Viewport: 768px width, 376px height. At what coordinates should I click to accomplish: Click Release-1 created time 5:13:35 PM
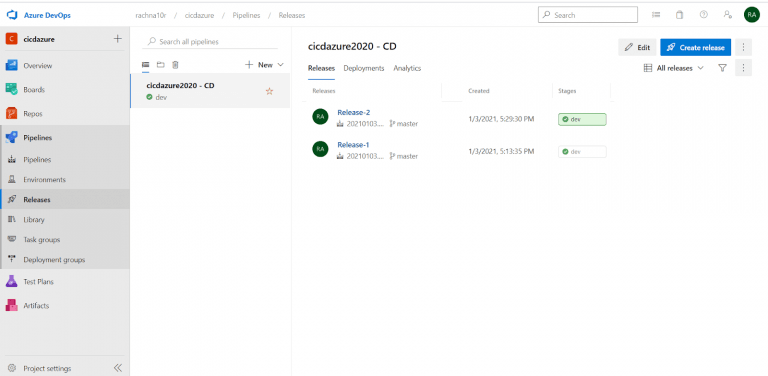(x=501, y=151)
